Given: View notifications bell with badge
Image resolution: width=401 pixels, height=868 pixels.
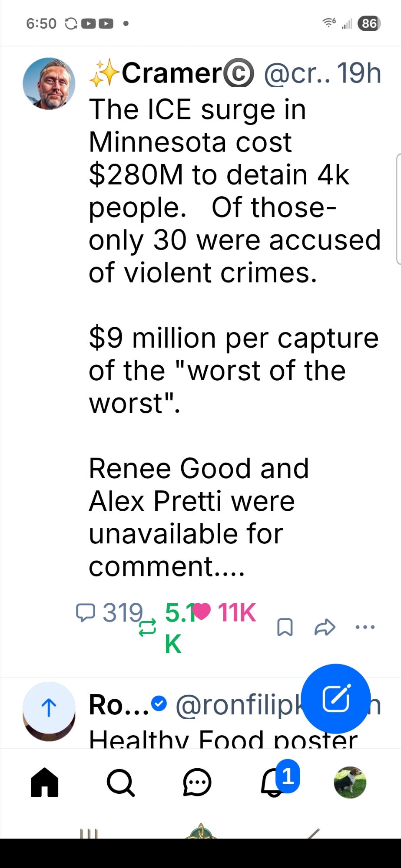Looking at the screenshot, I should coord(274,783).
